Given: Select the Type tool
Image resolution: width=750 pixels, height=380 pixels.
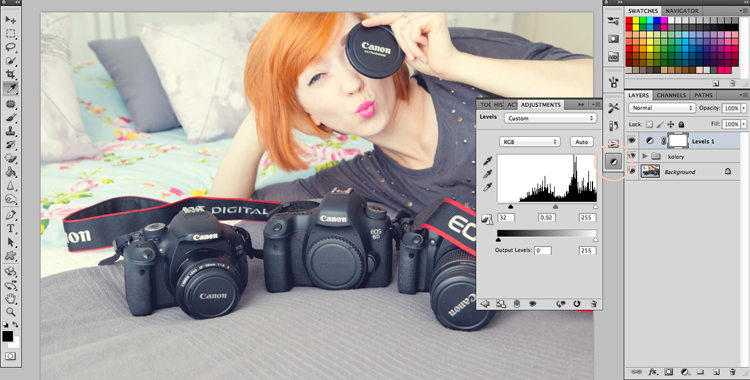Looking at the screenshot, I should coord(10,228).
